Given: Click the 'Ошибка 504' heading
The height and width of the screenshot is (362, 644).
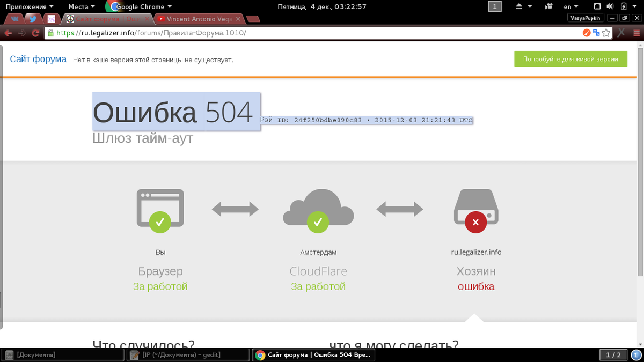Looking at the screenshot, I should tap(172, 113).
